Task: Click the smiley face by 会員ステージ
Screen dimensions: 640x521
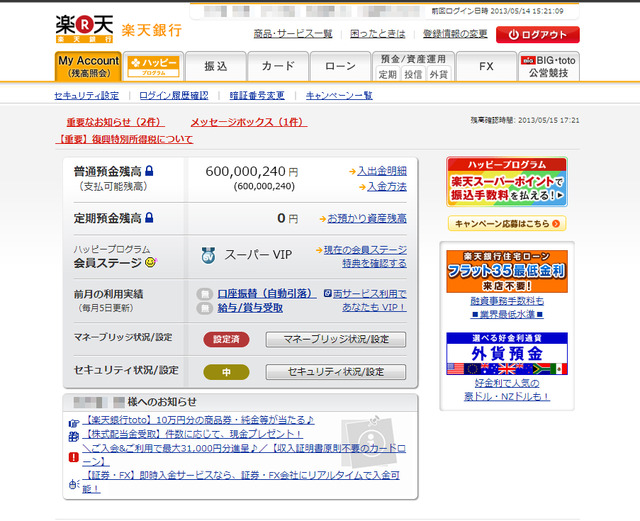Action: [x=151, y=262]
